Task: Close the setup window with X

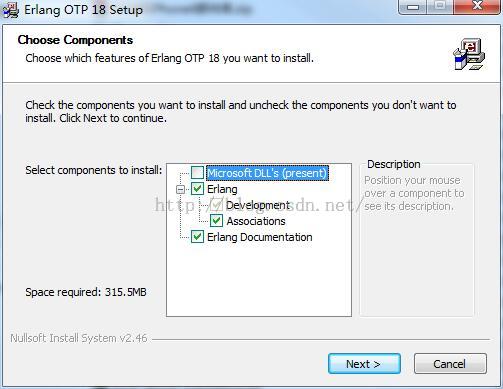Action: tap(477, 7)
